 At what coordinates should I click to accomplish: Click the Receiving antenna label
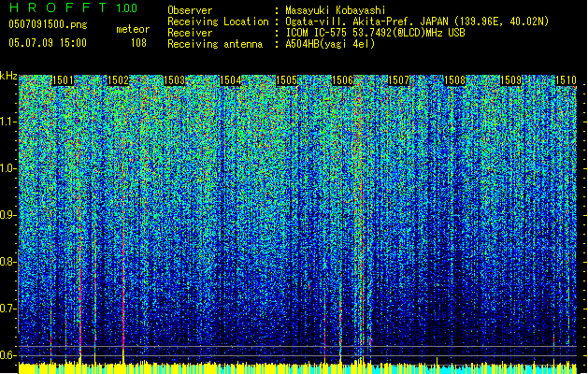(x=215, y=44)
